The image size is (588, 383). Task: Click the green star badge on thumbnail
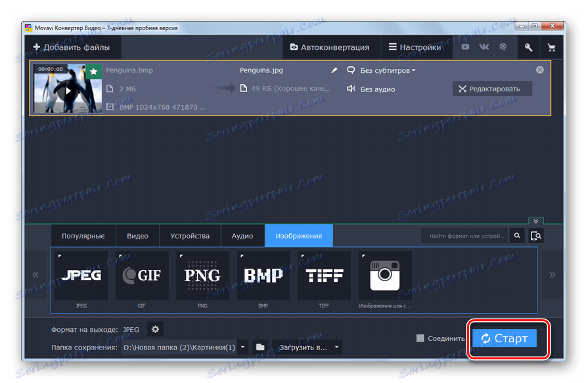click(94, 72)
